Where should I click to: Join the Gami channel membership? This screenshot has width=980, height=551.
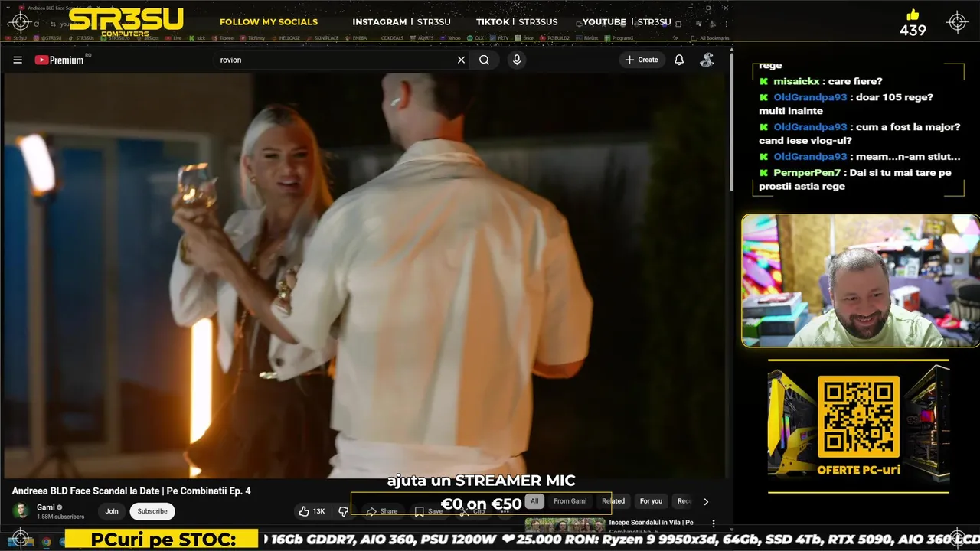coord(112,511)
